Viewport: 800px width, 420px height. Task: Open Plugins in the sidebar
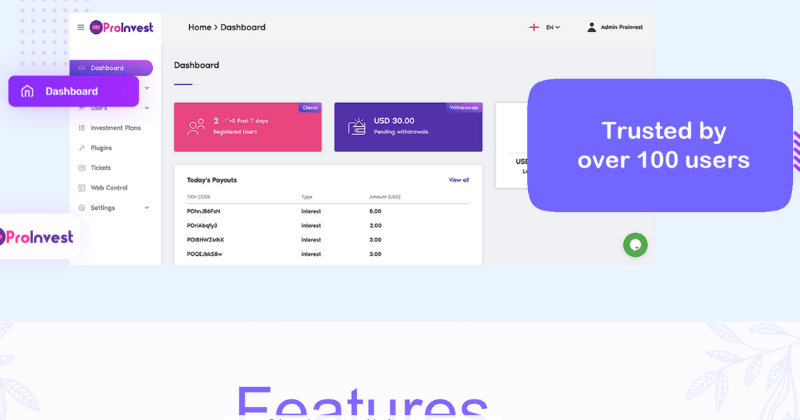[101, 148]
